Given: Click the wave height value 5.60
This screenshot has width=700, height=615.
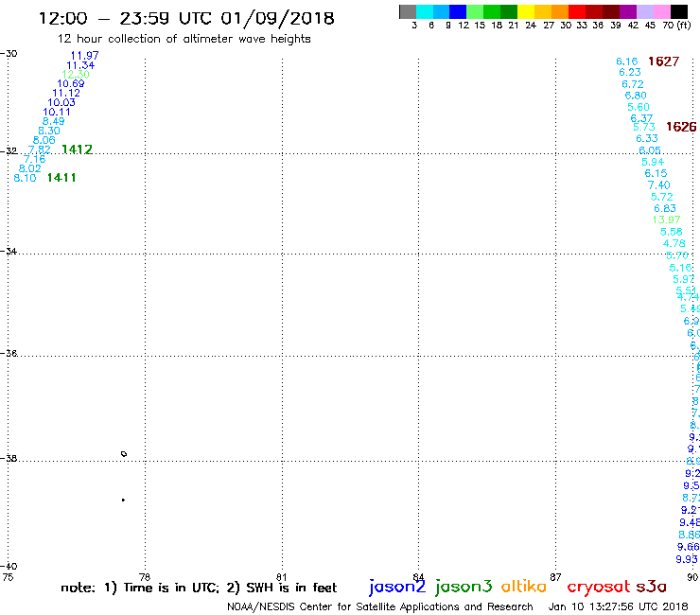Looking at the screenshot, I should pyautogui.click(x=639, y=107).
